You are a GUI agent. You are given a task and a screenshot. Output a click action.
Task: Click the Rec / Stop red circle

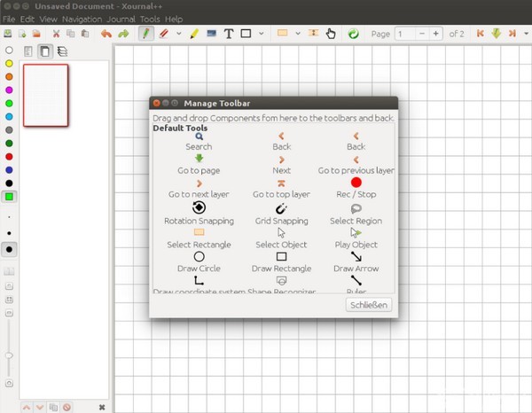[356, 183]
